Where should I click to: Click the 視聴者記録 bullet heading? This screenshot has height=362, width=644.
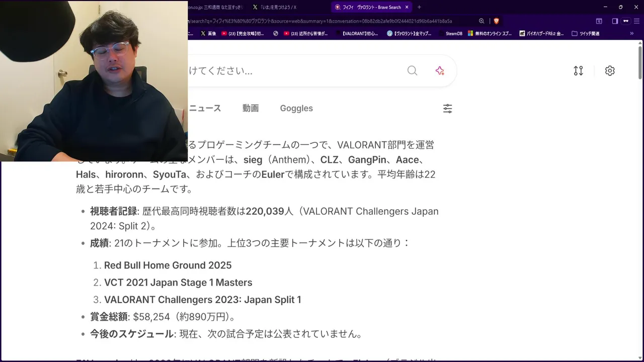pos(114,211)
